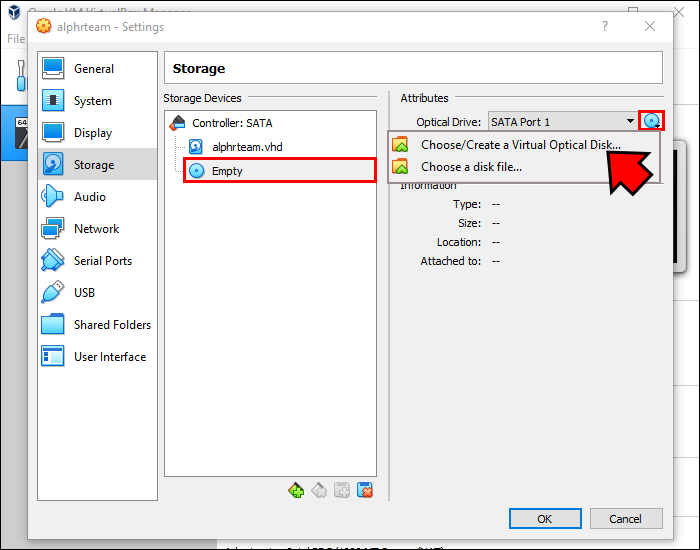Viewport: 700px width, 550px height.
Task: Open the Shared Folders settings category
Action: [97, 325]
